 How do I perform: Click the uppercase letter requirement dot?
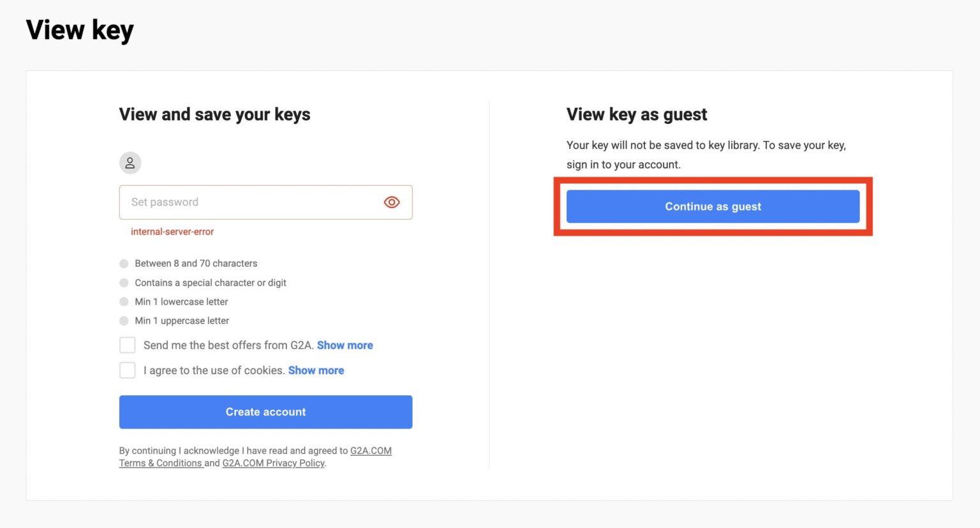pos(124,321)
